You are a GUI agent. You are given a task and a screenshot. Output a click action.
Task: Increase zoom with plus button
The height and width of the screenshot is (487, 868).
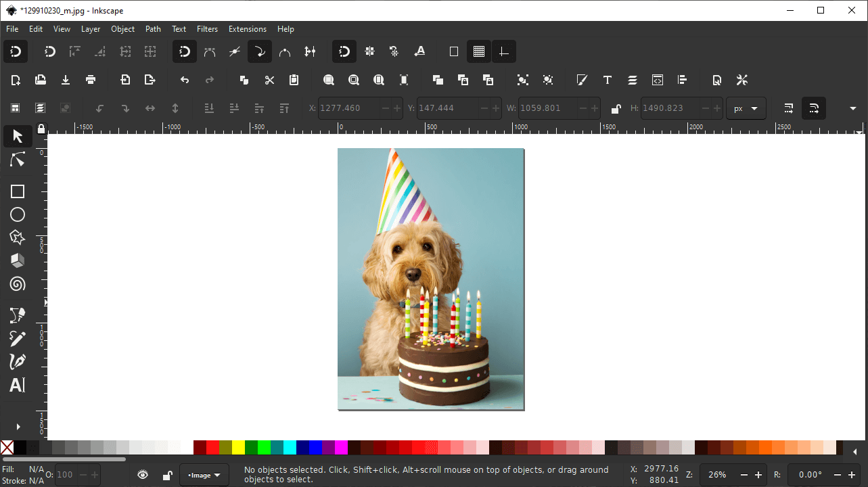tap(758, 475)
